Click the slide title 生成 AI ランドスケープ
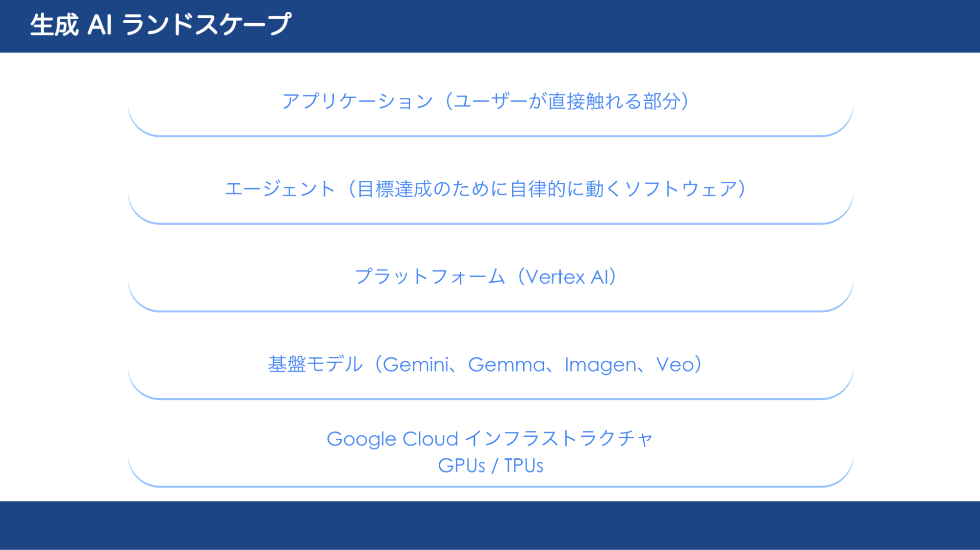The width and height of the screenshot is (980, 550). [x=160, y=25]
